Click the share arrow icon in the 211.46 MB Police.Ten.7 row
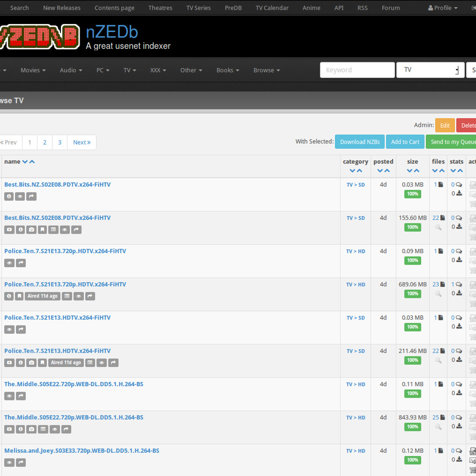Screen dimensions: 476x476 click(x=113, y=363)
